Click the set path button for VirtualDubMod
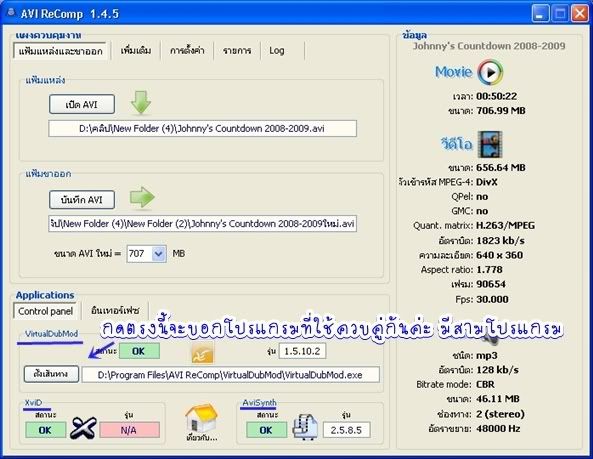The height and width of the screenshot is (459, 593). click(x=51, y=374)
